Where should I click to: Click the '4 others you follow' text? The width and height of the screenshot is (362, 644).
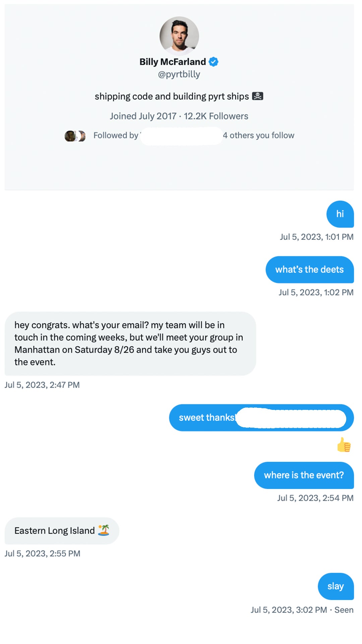259,136
